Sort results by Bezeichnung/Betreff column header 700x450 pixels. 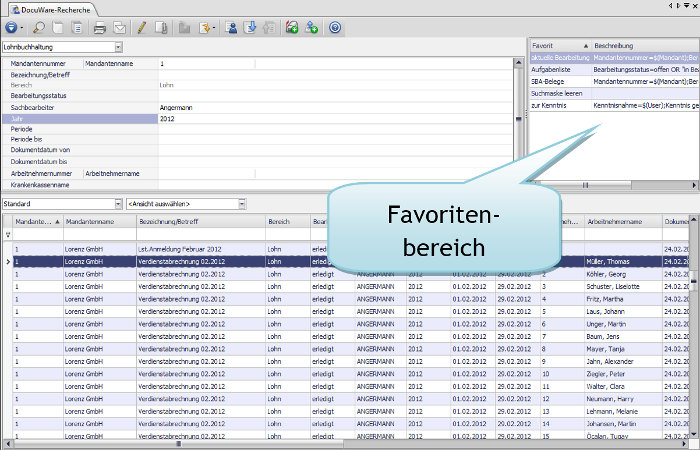[x=201, y=221]
